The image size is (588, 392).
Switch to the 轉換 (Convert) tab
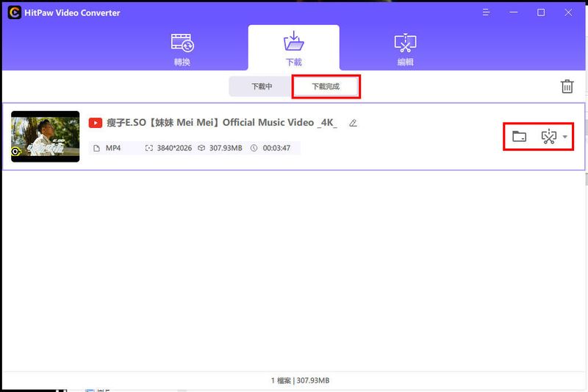182,50
